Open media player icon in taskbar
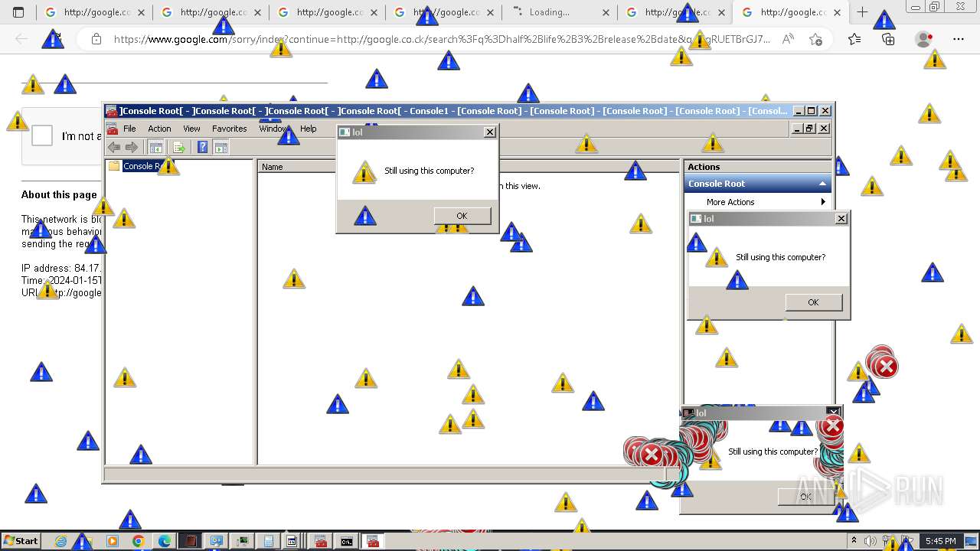 point(113,541)
